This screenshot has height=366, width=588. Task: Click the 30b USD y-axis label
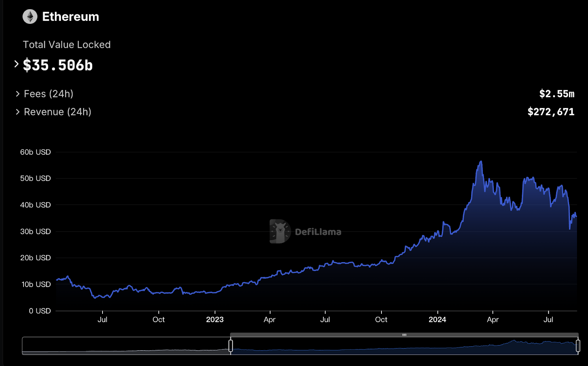(x=35, y=231)
